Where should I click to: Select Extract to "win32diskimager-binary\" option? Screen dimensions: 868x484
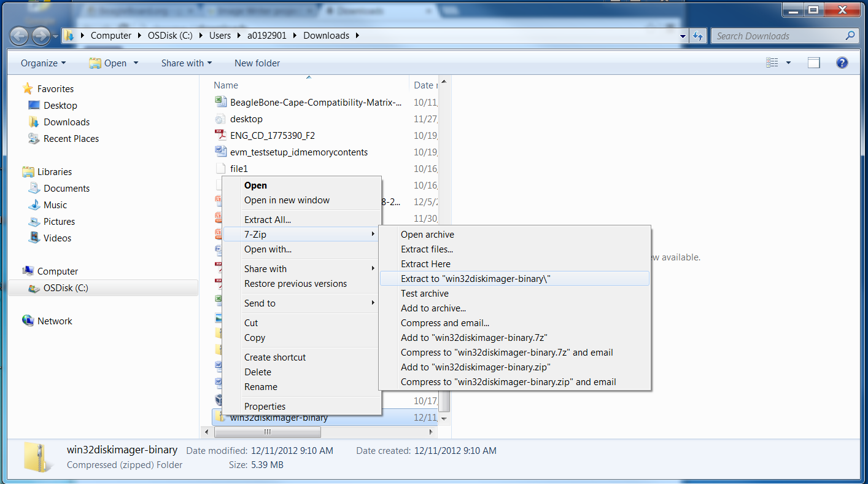[x=476, y=279]
